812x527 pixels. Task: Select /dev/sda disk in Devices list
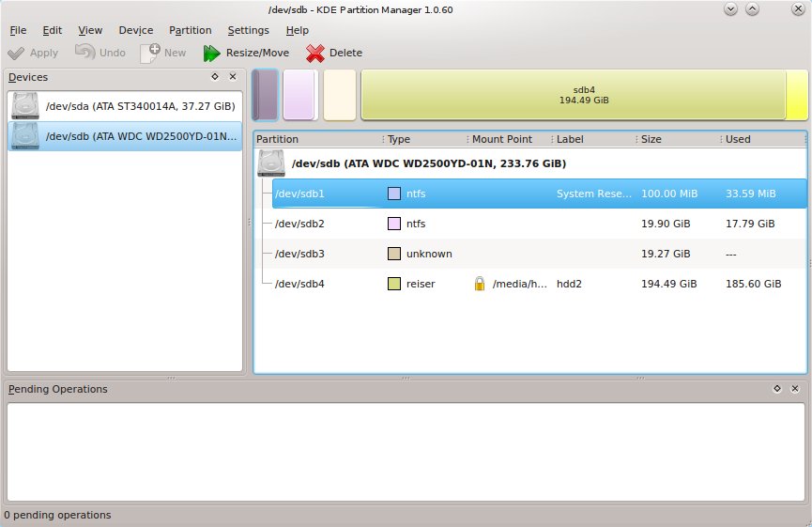coord(125,106)
